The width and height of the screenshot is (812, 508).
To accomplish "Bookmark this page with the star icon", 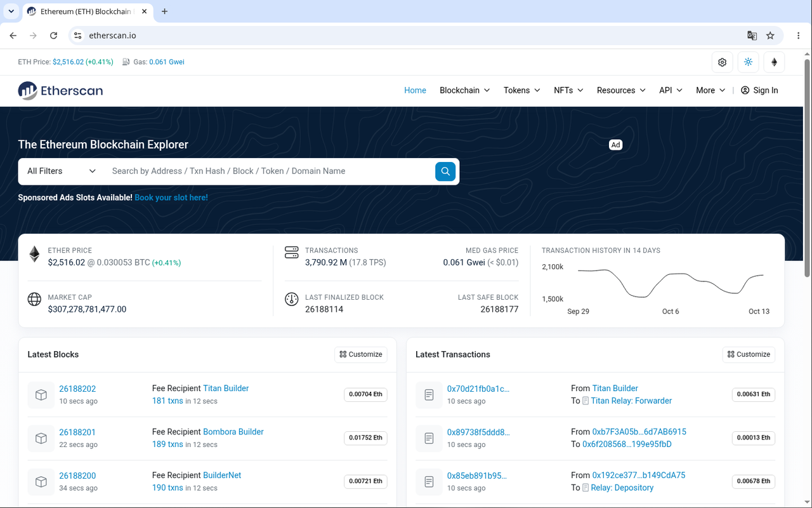I will coord(770,36).
